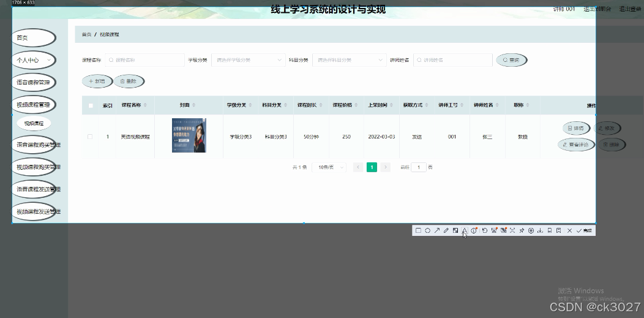Select the mosaic blur tool
The width and height of the screenshot is (644, 318).
(x=455, y=230)
